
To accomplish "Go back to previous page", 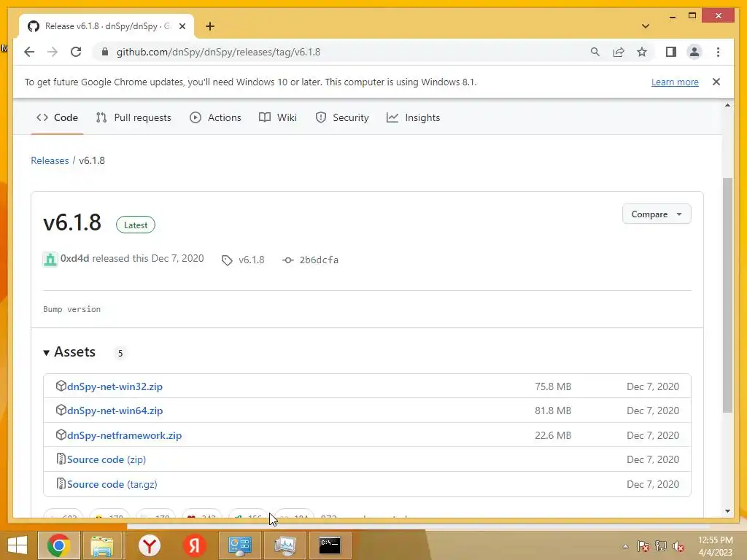I will pyautogui.click(x=29, y=52).
